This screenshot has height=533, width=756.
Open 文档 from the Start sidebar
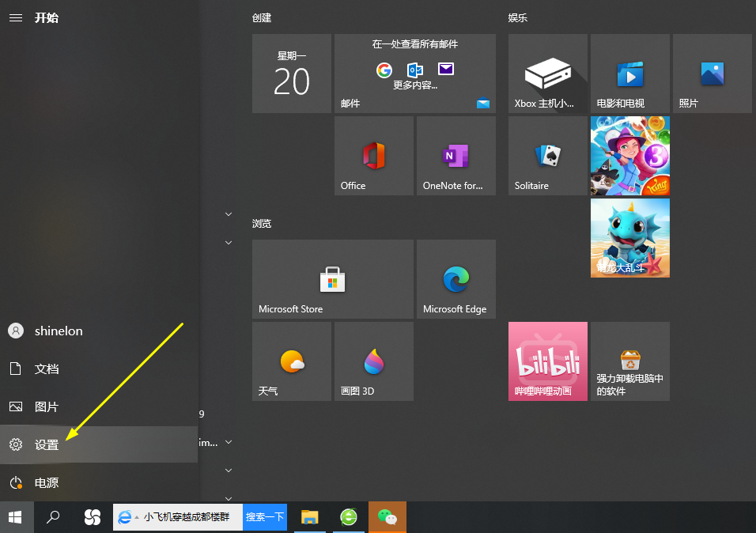pos(99,369)
